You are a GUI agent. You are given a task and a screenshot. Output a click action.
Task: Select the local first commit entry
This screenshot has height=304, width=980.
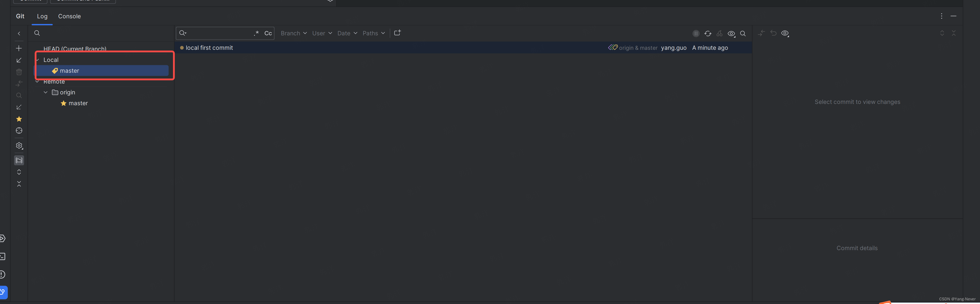coord(209,48)
